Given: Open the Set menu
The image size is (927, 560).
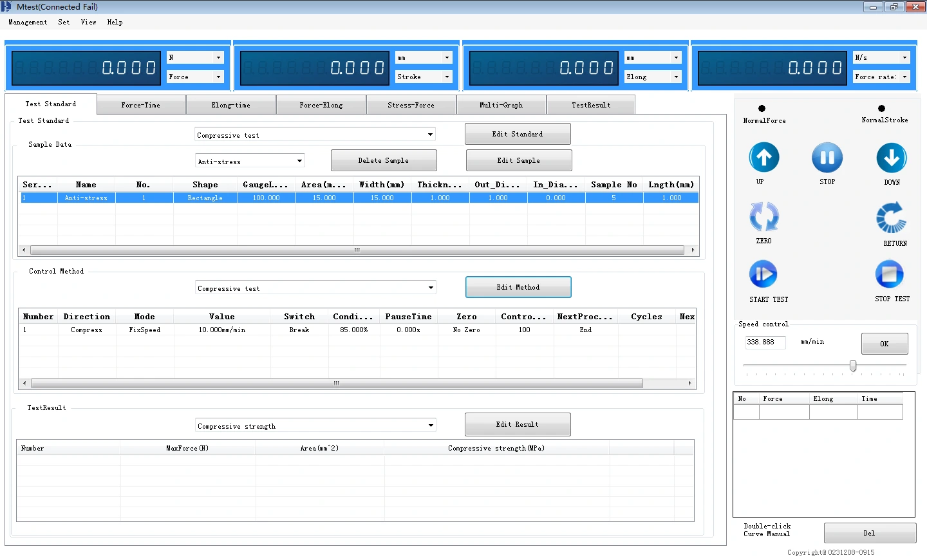Looking at the screenshot, I should (64, 22).
